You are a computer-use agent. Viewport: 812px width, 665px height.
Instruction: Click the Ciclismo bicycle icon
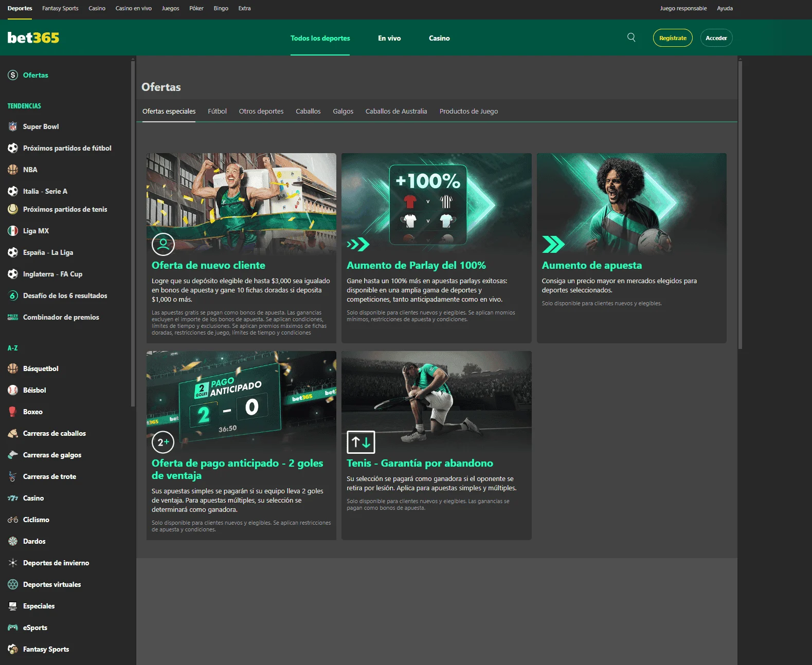click(x=13, y=520)
